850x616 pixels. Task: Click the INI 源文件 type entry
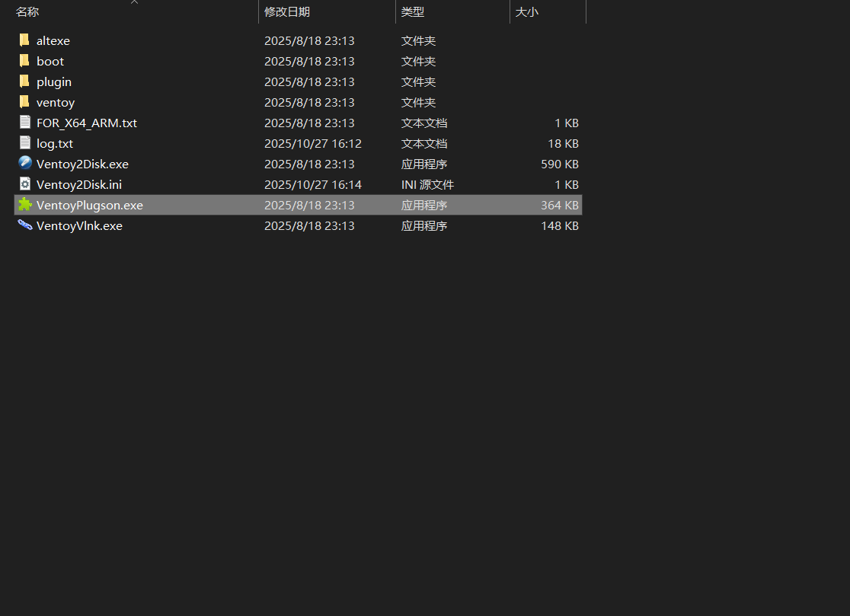click(x=427, y=184)
